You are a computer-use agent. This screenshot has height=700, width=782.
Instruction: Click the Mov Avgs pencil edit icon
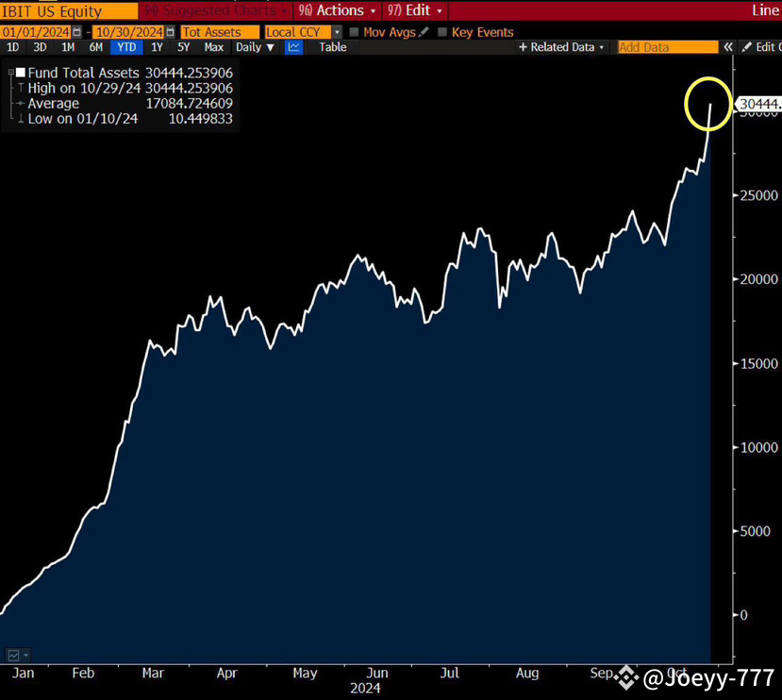(x=424, y=32)
